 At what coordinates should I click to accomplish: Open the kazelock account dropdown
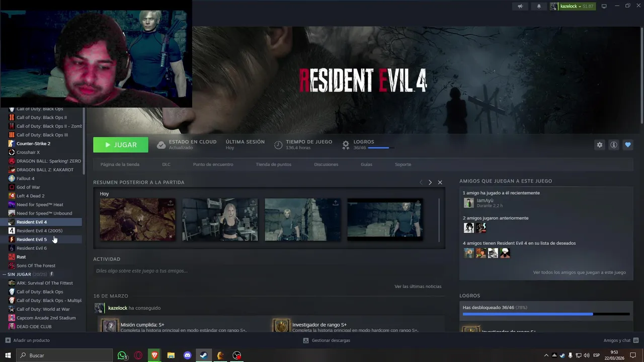click(573, 6)
